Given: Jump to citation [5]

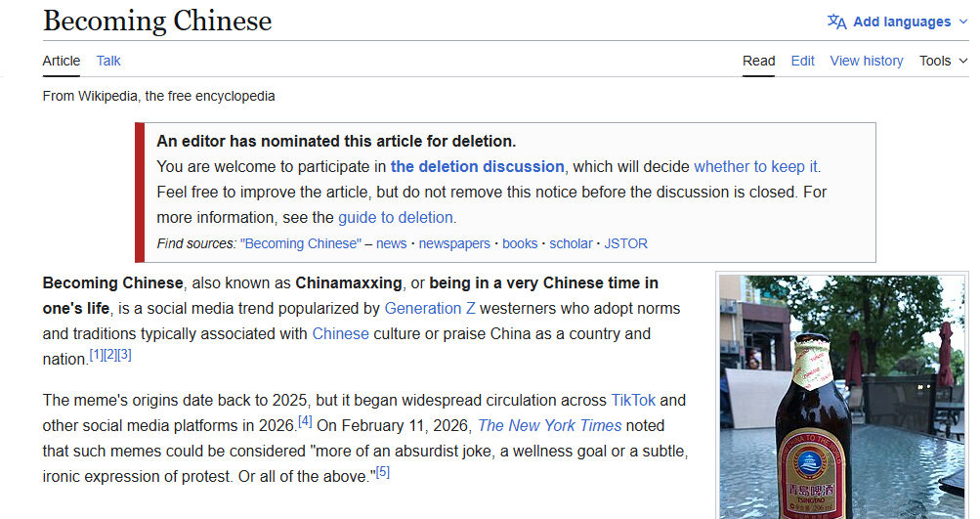Looking at the screenshot, I should (x=382, y=471).
